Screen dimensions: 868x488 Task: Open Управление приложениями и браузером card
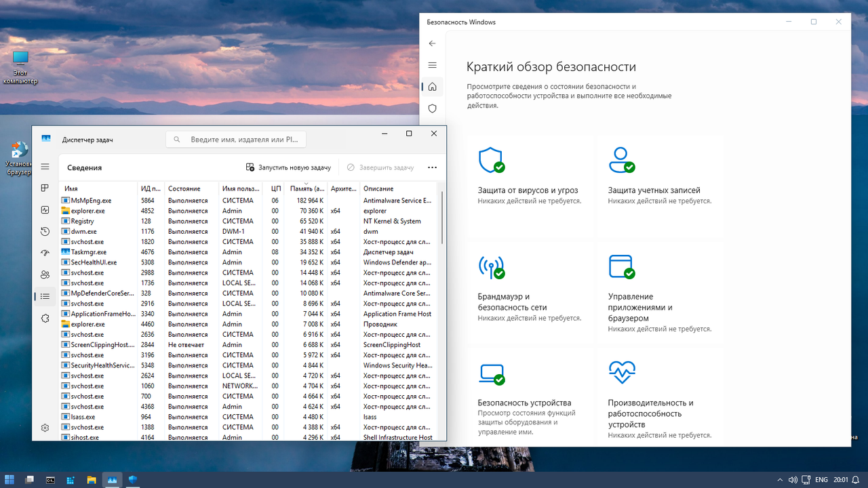click(x=659, y=293)
